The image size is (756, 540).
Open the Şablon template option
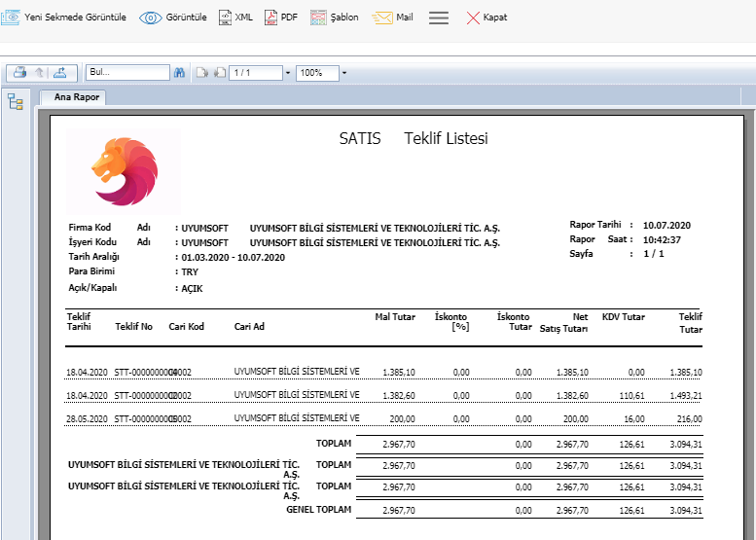[335, 18]
